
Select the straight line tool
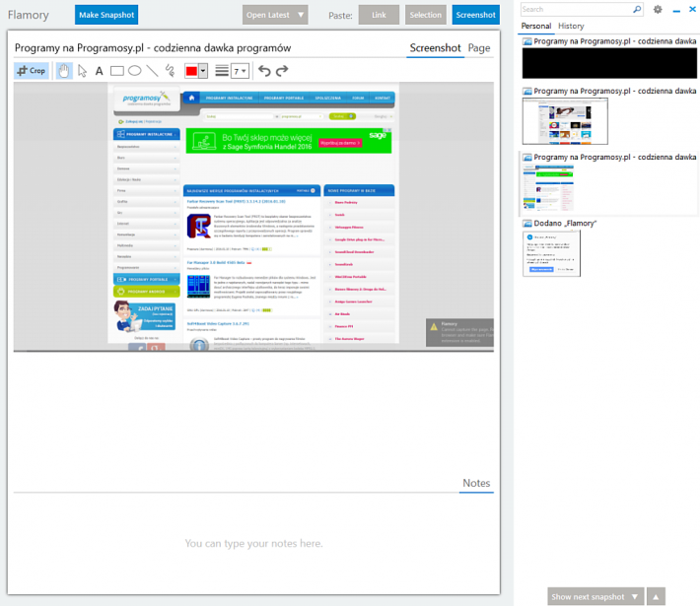pos(152,71)
